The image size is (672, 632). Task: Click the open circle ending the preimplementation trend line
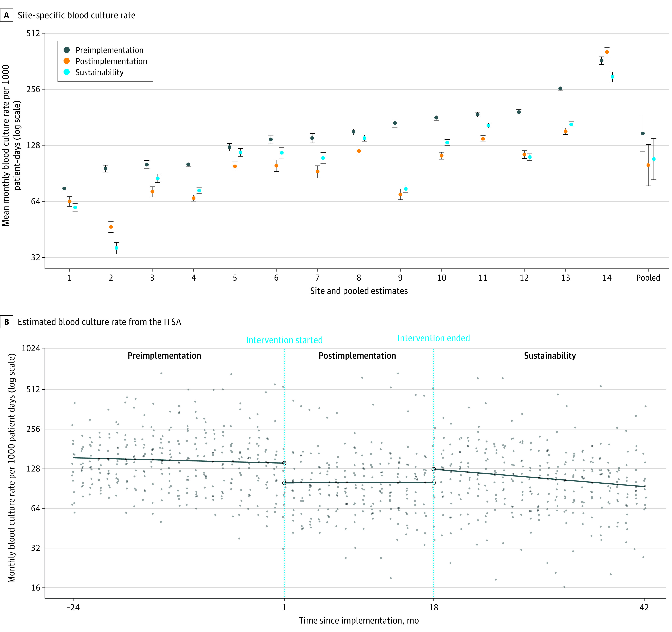[284, 463]
